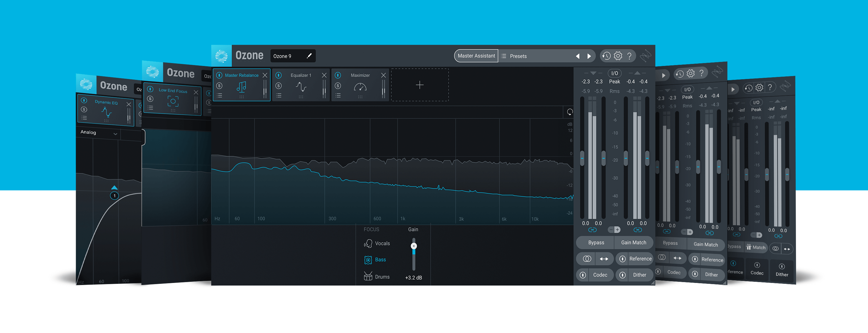868x333 pixels.
Task: Remove the Dynamic EQ module
Action: click(x=129, y=104)
